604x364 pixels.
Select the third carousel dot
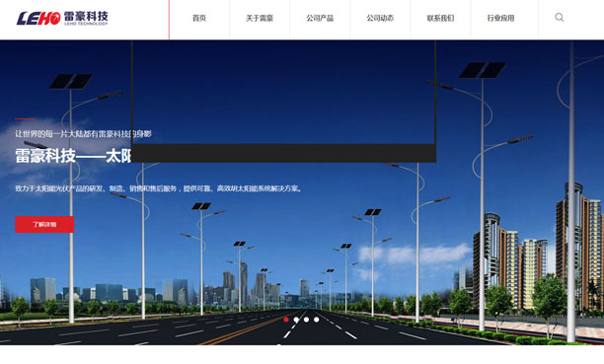(x=306, y=320)
